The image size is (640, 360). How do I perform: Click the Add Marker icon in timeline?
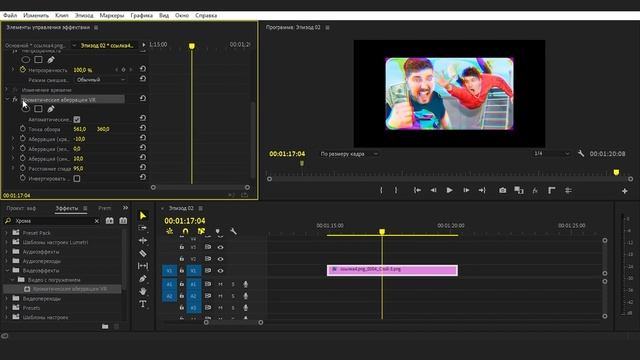(x=218, y=231)
